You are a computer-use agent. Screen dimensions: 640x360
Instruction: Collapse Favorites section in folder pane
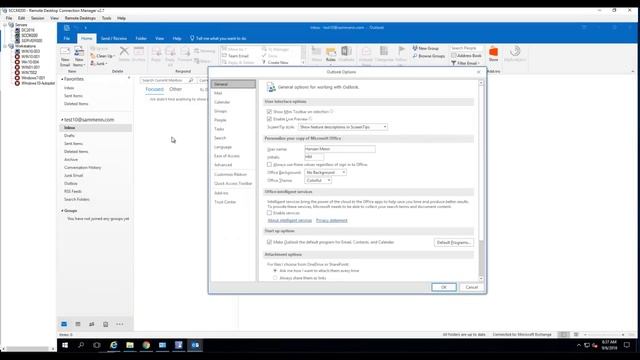pyautogui.click(x=62, y=79)
